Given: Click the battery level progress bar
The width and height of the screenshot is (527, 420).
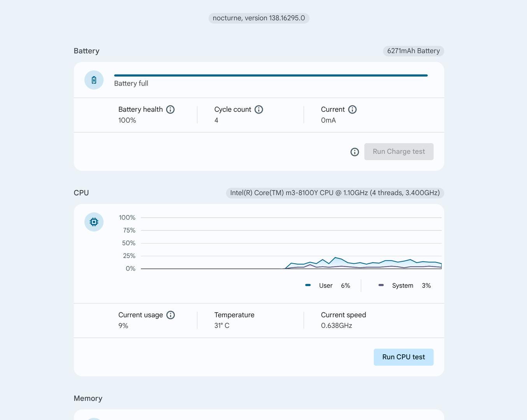Looking at the screenshot, I should pos(271,75).
